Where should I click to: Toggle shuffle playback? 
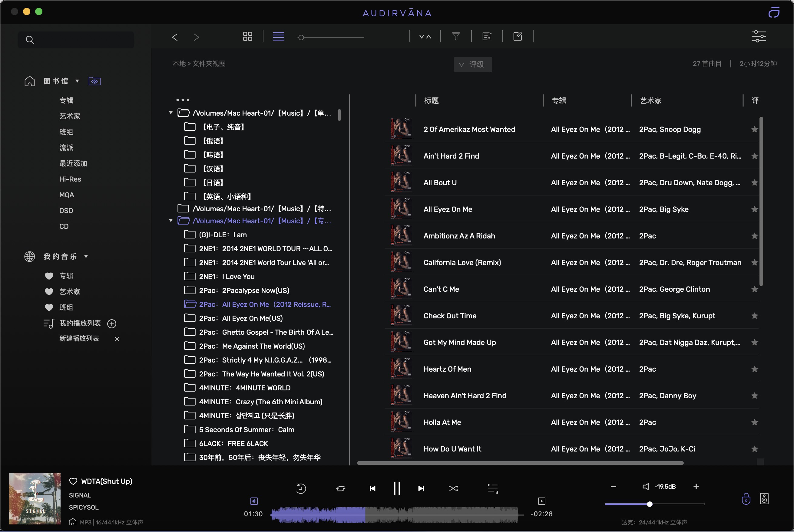point(453,488)
